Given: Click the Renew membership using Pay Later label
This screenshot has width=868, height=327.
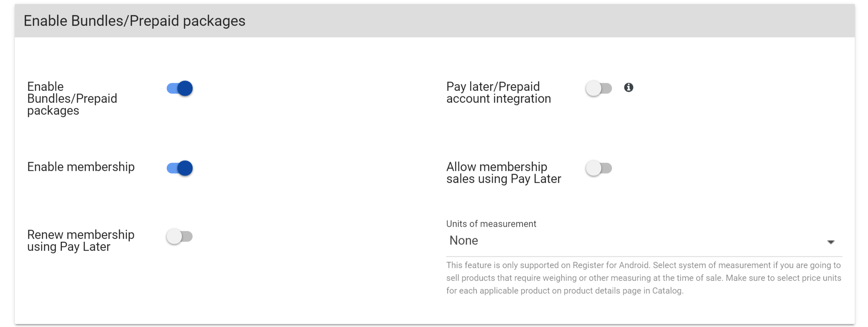Looking at the screenshot, I should [81, 241].
